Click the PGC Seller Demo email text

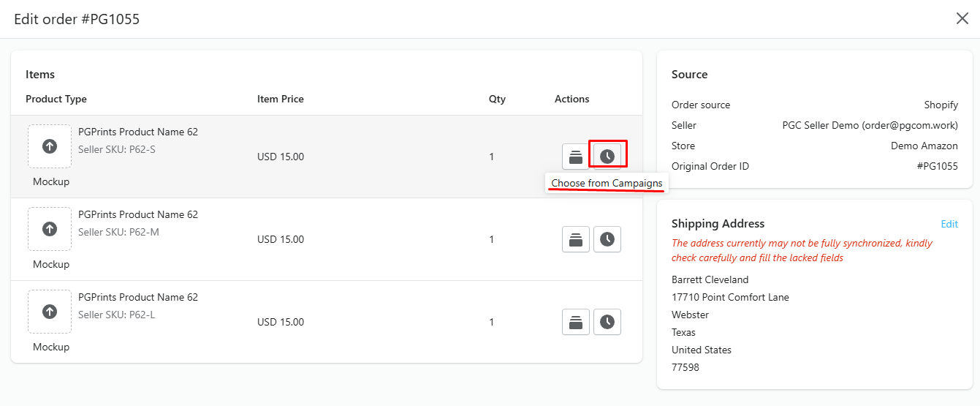pos(870,126)
